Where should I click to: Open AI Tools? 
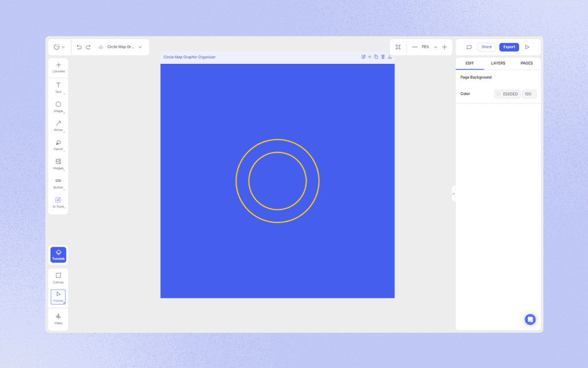pos(58,202)
